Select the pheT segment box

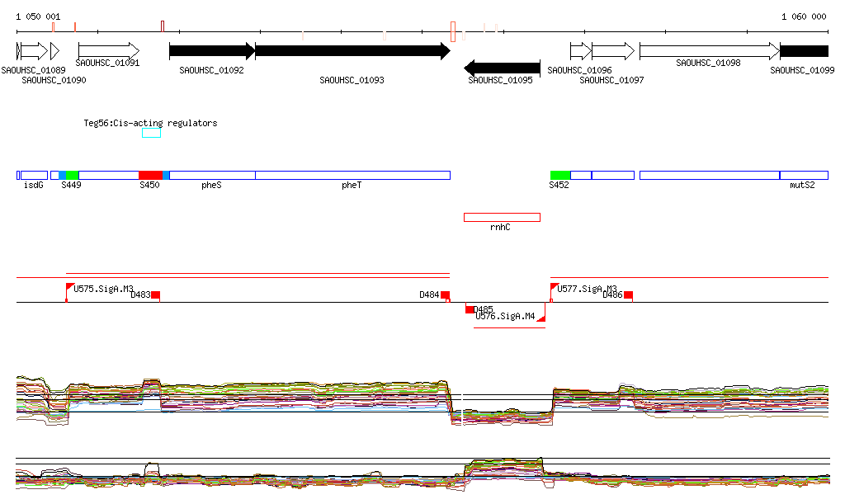point(352,175)
